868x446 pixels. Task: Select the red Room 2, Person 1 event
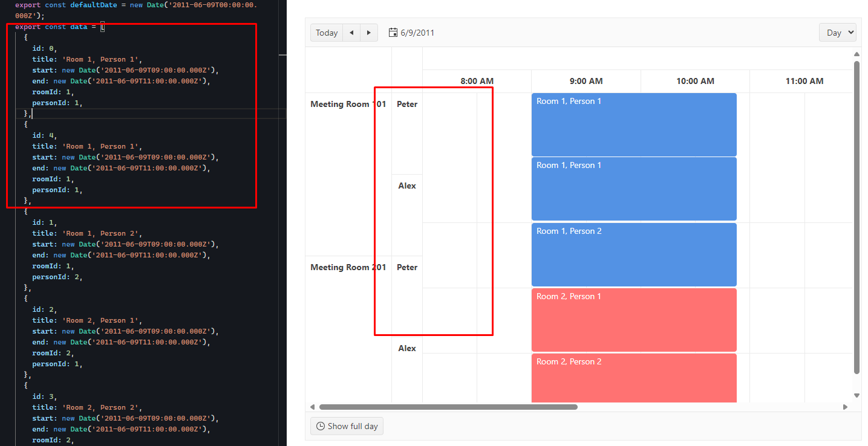click(633, 320)
